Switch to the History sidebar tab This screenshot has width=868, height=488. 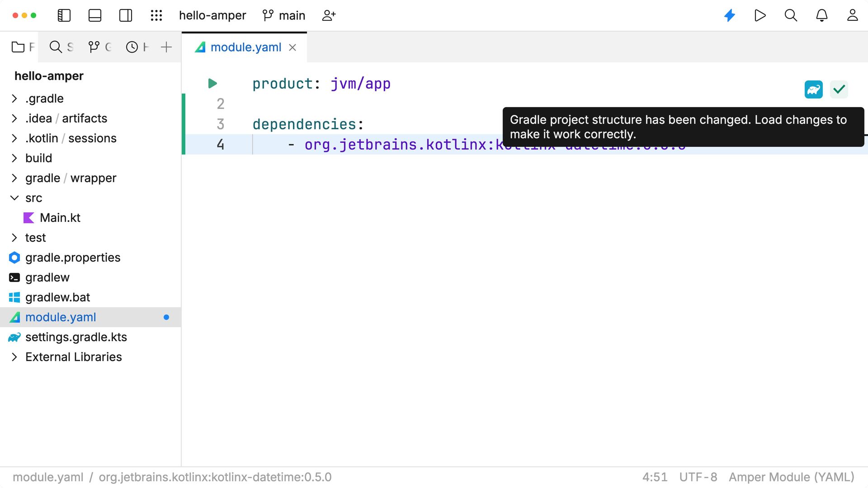tap(137, 47)
